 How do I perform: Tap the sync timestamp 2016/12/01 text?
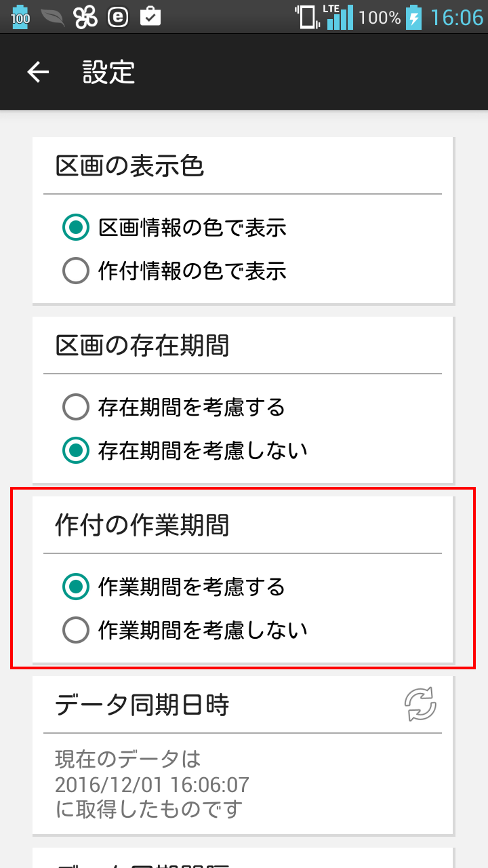tap(152, 785)
